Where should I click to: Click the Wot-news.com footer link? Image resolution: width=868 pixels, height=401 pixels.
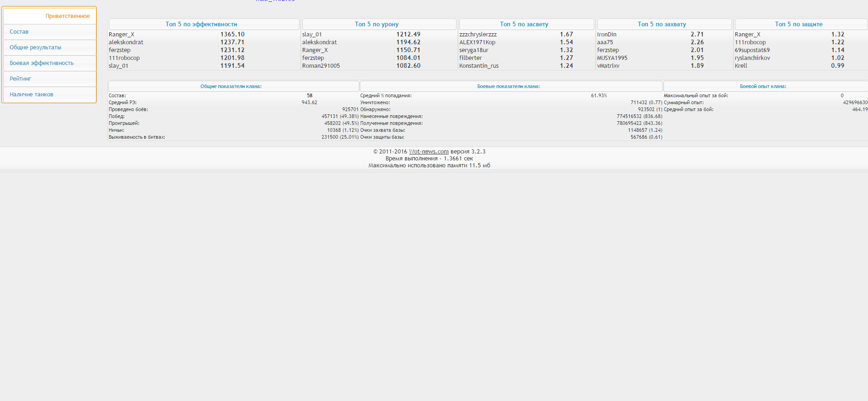click(x=428, y=152)
